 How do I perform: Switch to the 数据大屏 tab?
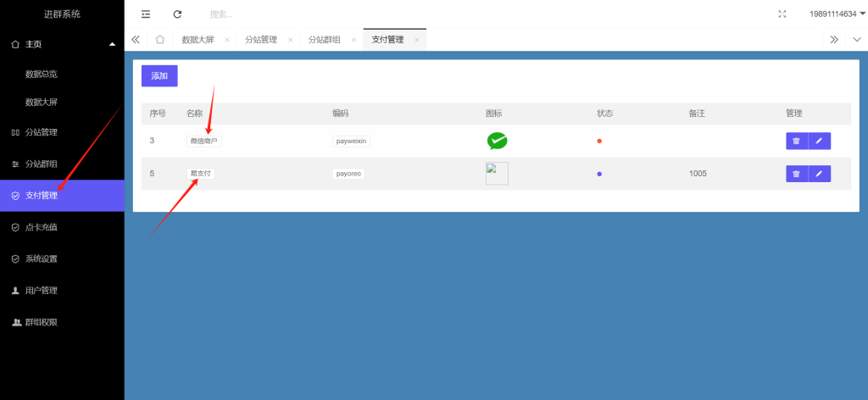(198, 40)
